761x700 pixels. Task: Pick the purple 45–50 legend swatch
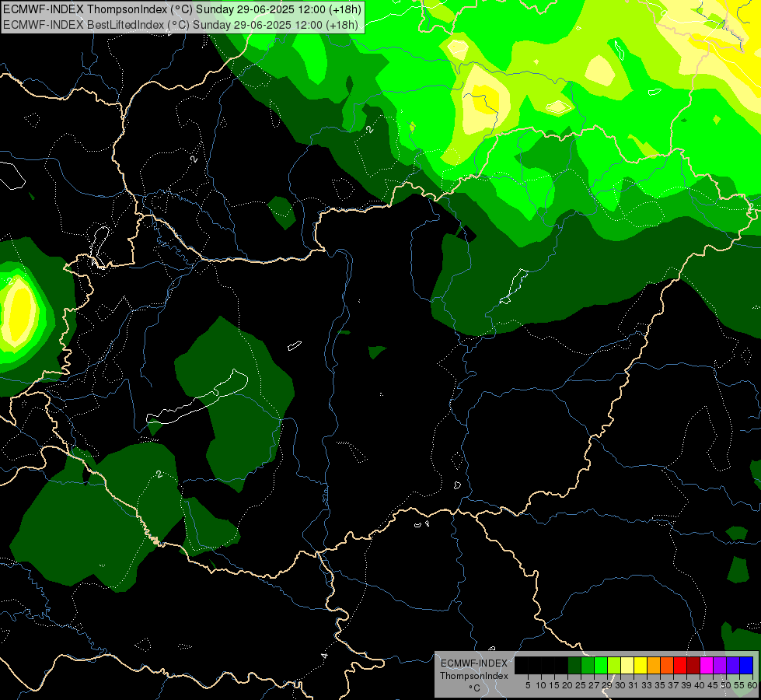pyautogui.click(x=720, y=665)
